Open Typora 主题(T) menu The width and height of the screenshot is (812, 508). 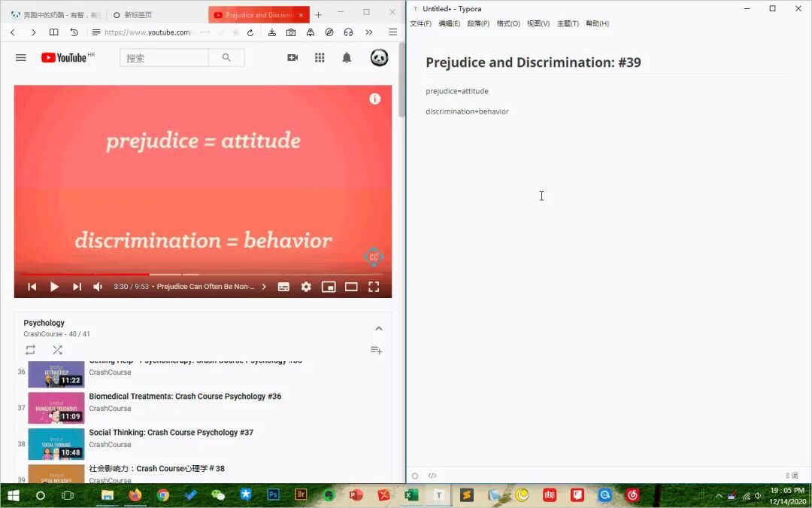point(568,23)
